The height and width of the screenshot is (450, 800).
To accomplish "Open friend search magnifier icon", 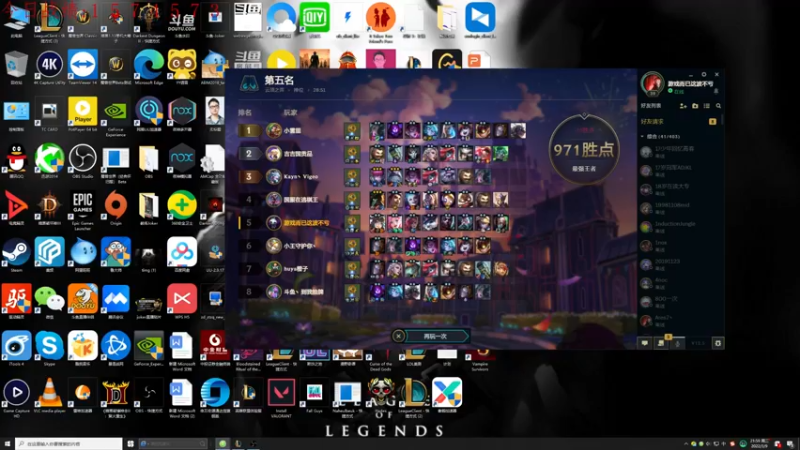I will (x=718, y=106).
